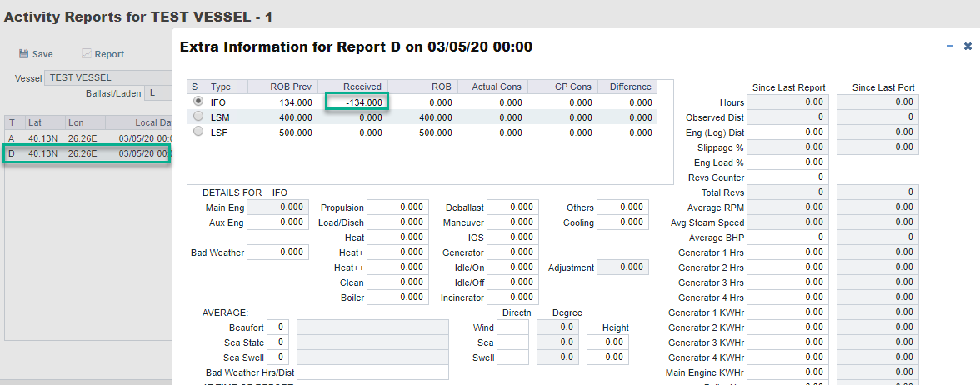
Task: Click the Aux Eng input field
Action: tap(277, 222)
